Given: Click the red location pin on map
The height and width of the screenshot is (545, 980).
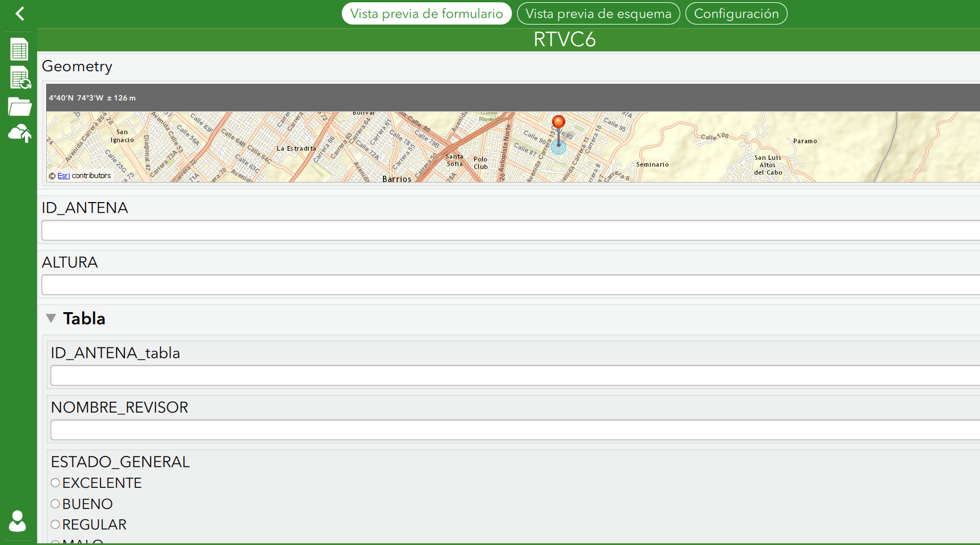Looking at the screenshot, I should pyautogui.click(x=558, y=122).
